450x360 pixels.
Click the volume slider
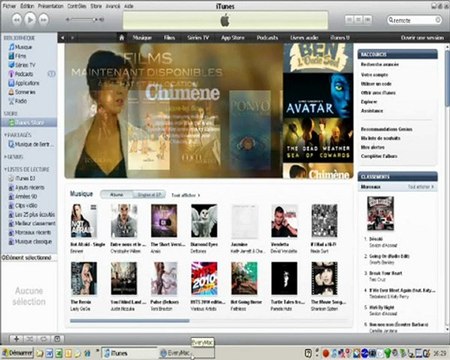[83, 20]
